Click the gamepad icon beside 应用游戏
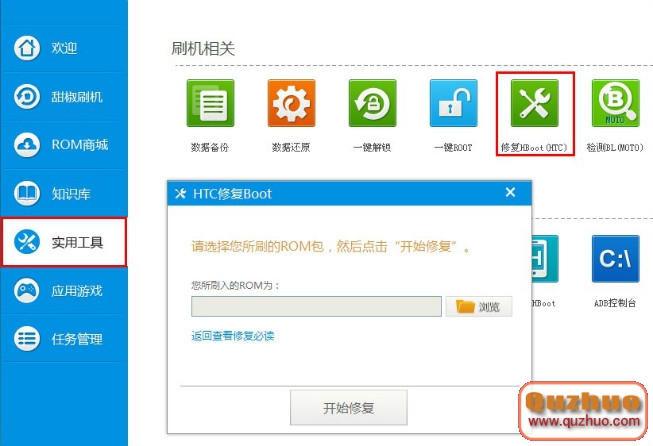 click(27, 290)
